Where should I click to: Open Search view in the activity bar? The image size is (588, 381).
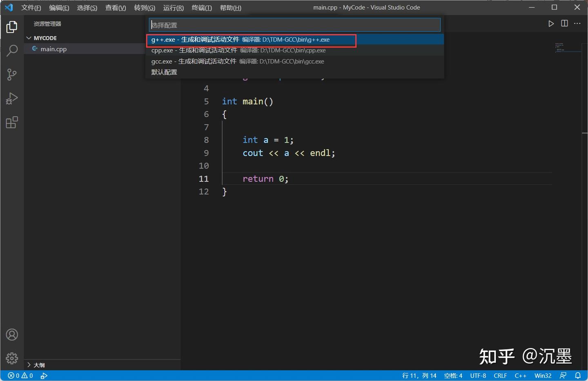coord(12,50)
